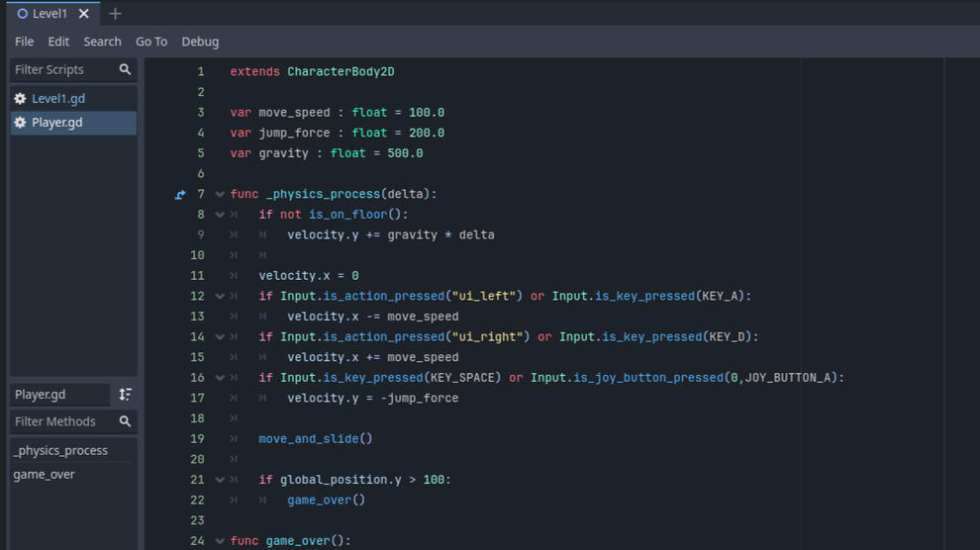
Task: Add a new scene tab with plus icon
Action: (x=115, y=14)
